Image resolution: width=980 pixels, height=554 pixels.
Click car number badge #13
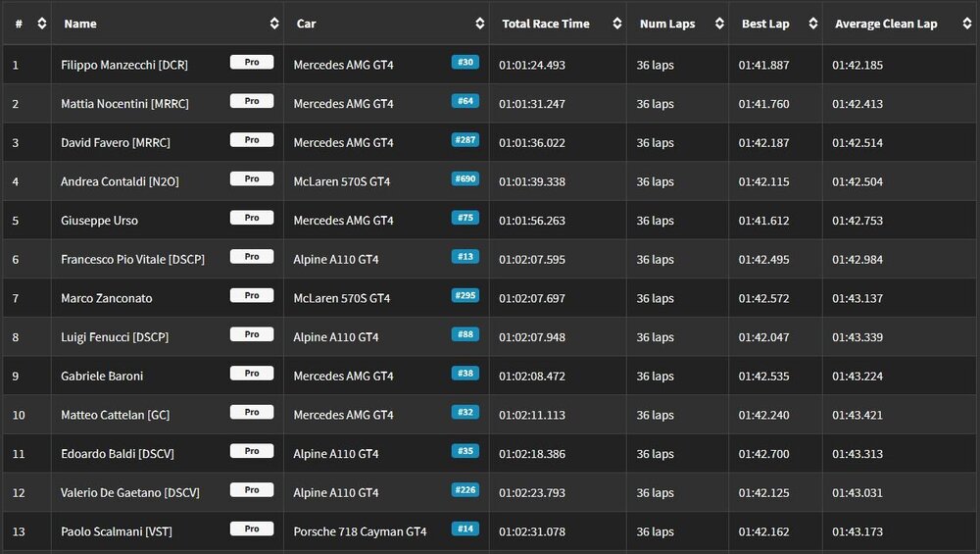465,256
